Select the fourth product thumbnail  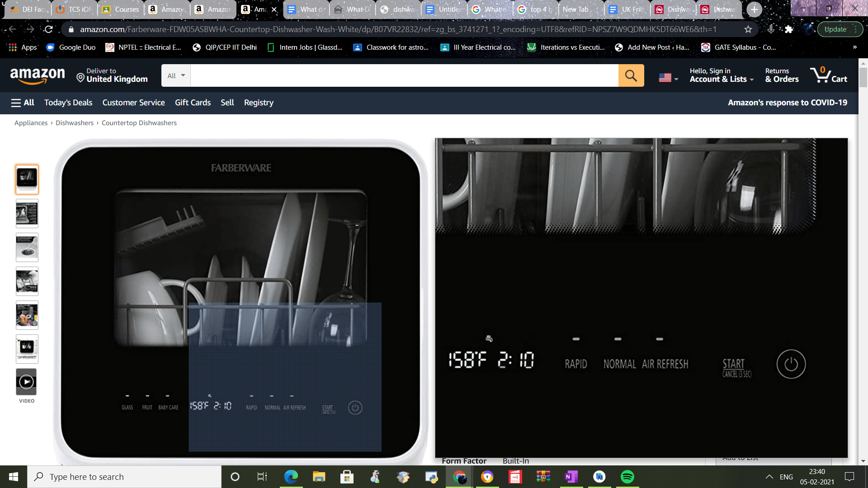(27, 281)
